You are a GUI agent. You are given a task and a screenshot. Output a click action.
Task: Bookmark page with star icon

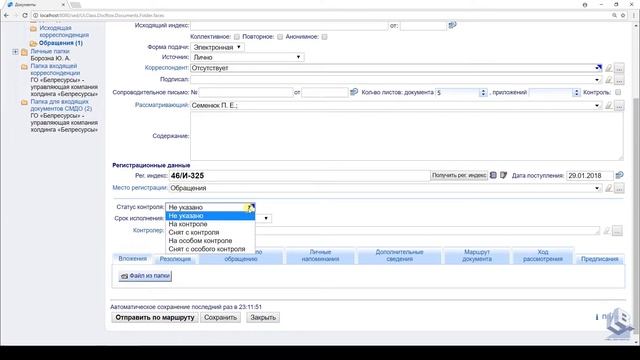tap(623, 15)
